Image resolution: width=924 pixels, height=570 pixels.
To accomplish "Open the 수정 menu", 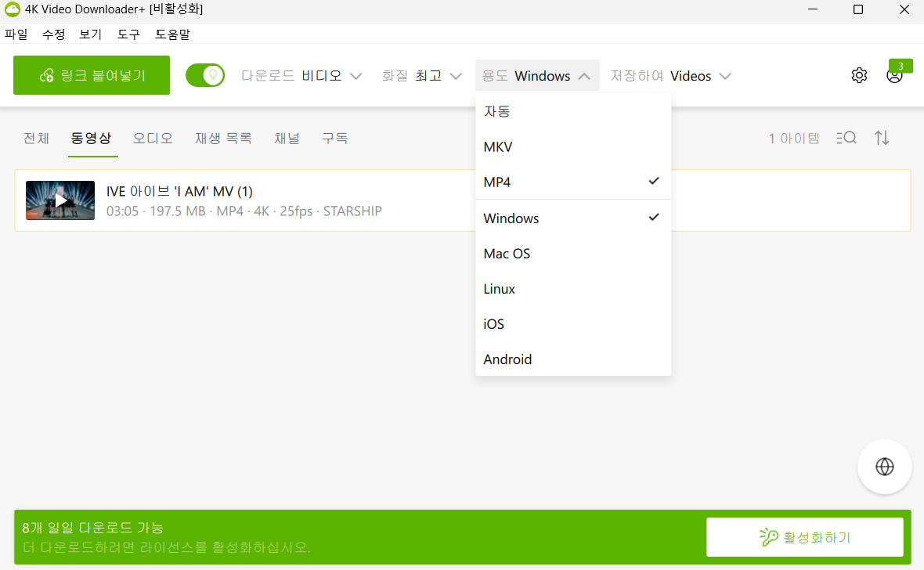I will pos(53,34).
